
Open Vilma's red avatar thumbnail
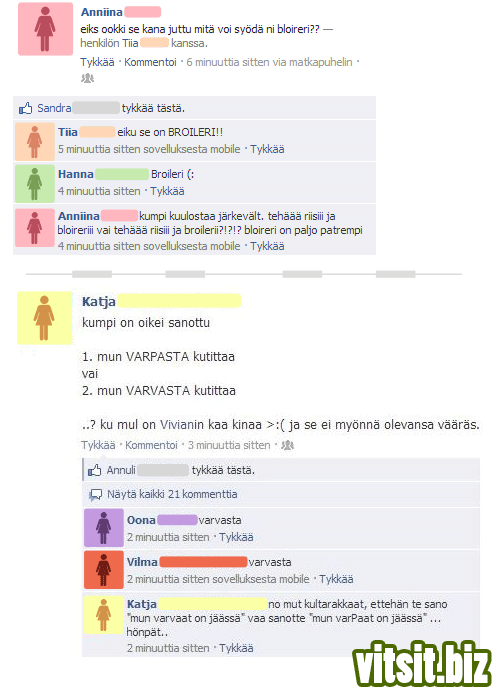coord(104,570)
